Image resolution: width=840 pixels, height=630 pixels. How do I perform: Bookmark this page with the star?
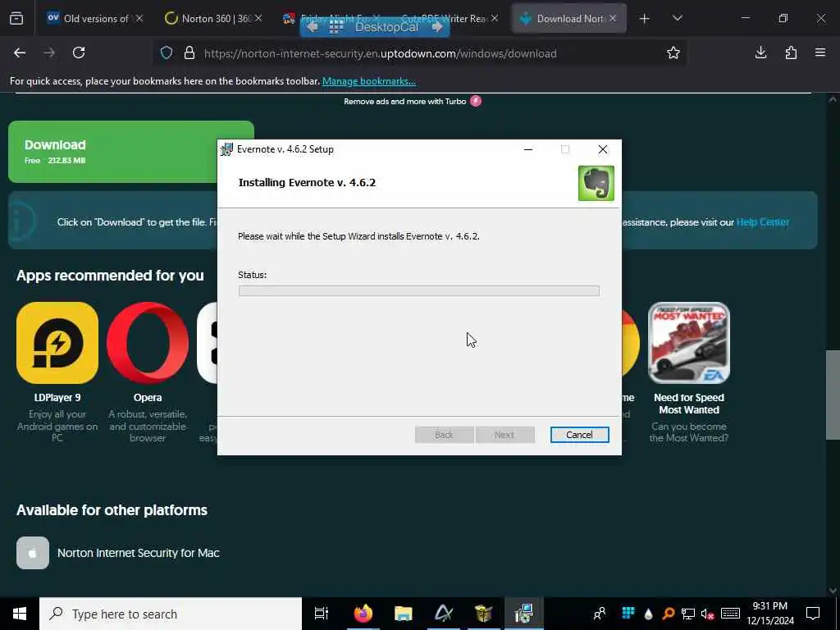[673, 52]
